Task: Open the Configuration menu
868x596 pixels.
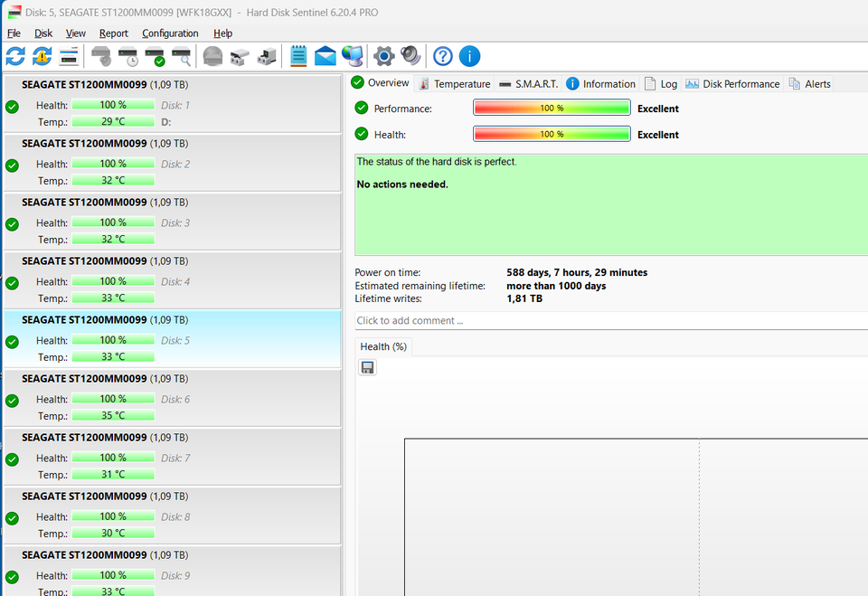Action: pyautogui.click(x=170, y=33)
